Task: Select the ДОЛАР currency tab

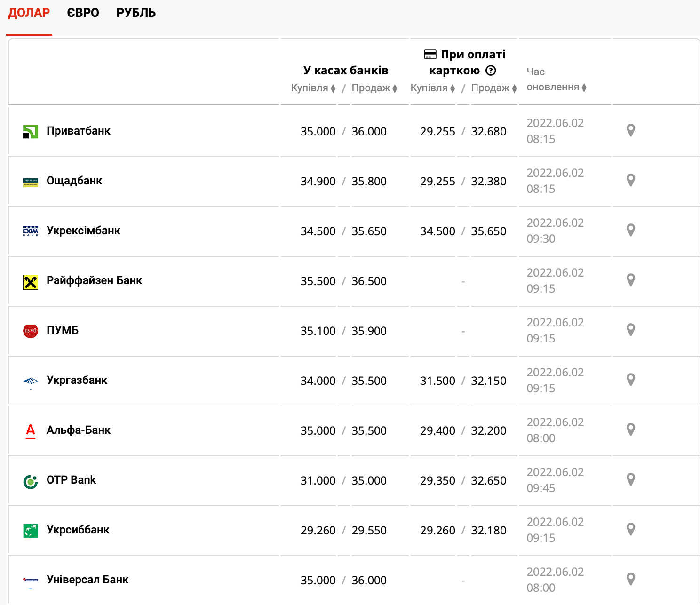Action: 29,13
